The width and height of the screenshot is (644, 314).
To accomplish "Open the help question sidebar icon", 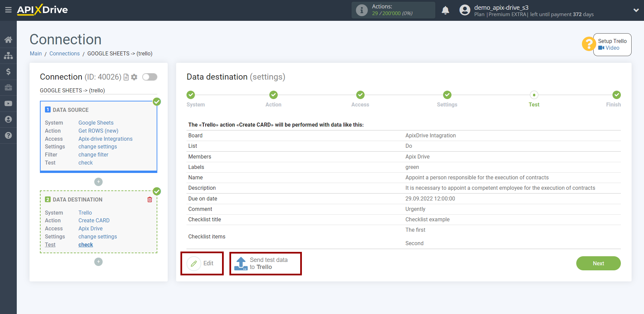I will (x=8, y=135).
